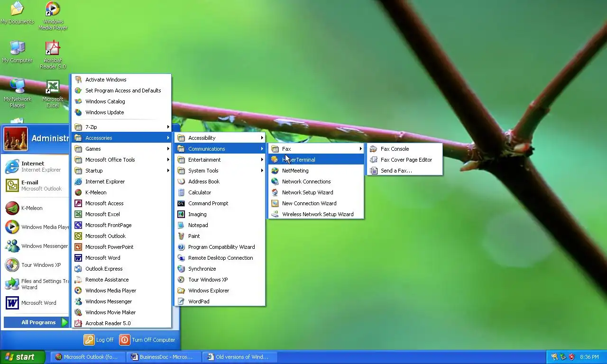This screenshot has height=364, width=607.
Task: Open Acrobat Reader 5.0 desktop icon
Action: 53,55
